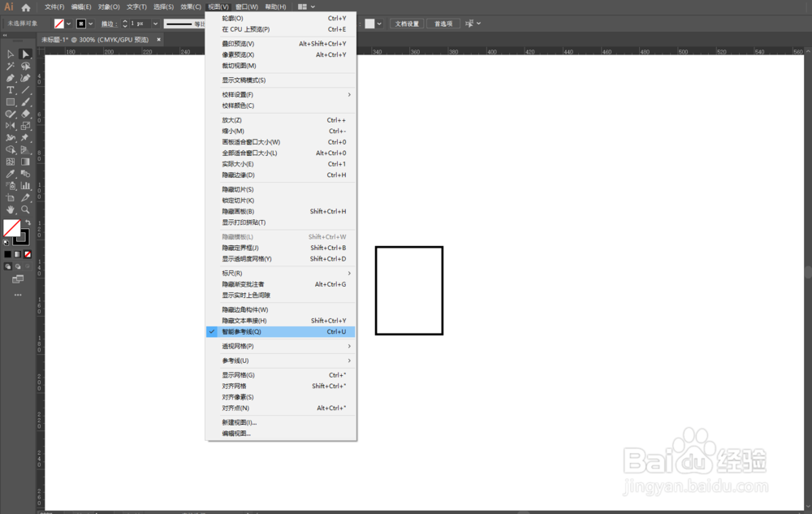Open 文件(F) menu
812x514 pixels.
(54, 6)
